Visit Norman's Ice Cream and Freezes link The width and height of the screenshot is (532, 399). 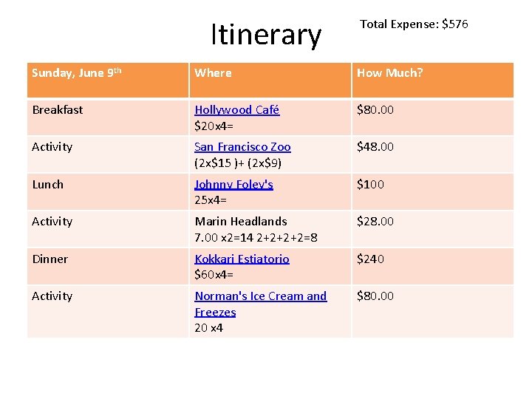point(261,304)
